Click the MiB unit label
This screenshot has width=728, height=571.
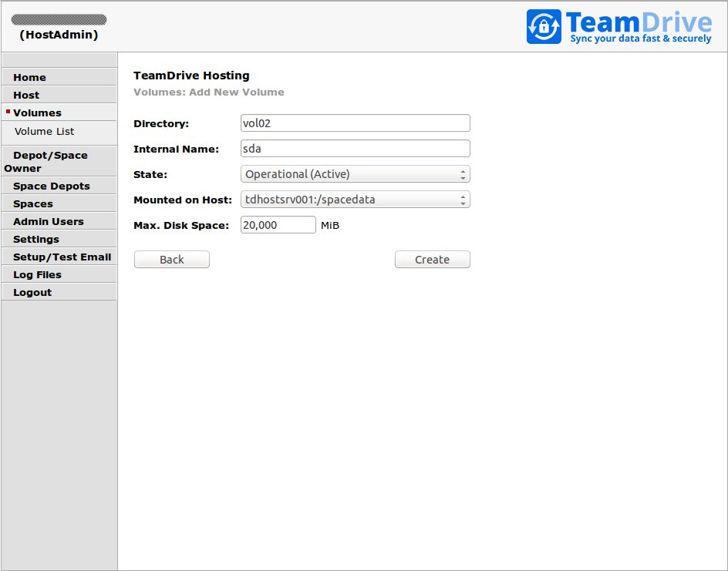tap(330, 226)
